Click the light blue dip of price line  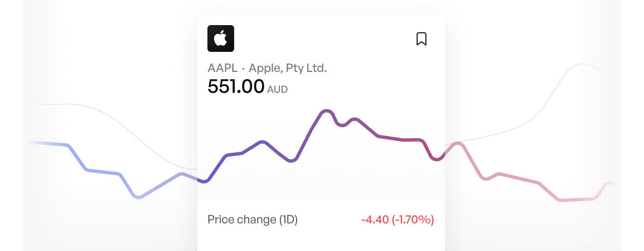coord(139,197)
